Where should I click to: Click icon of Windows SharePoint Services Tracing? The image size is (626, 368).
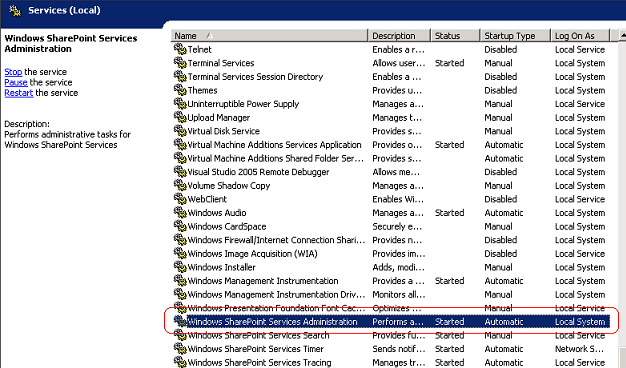180,362
